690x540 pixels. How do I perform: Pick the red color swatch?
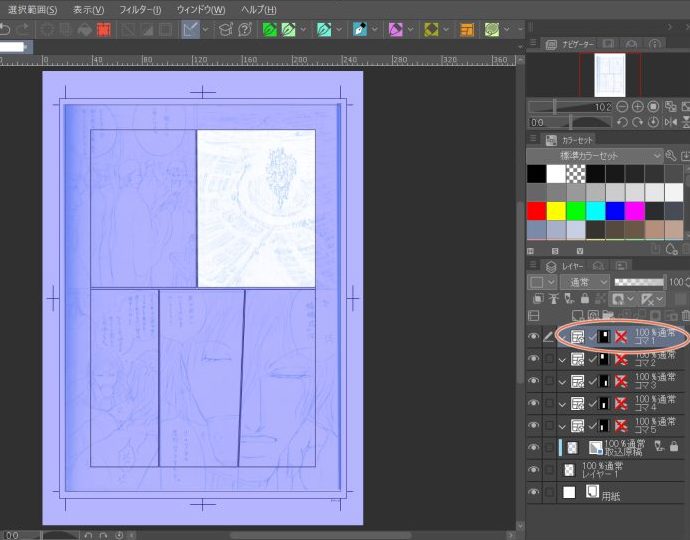coord(537,211)
